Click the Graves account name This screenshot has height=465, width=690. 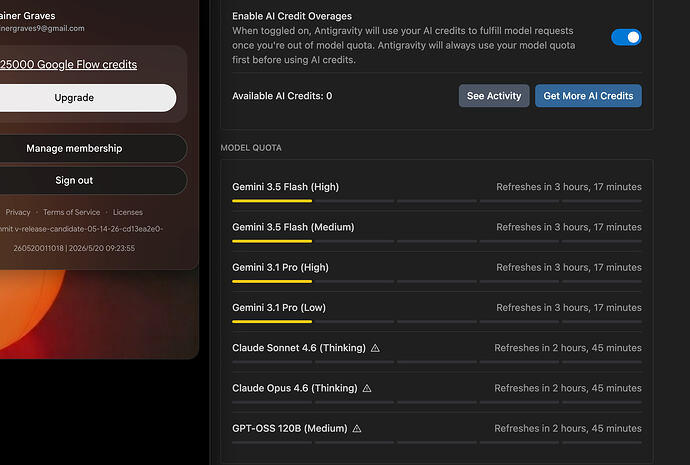point(28,16)
